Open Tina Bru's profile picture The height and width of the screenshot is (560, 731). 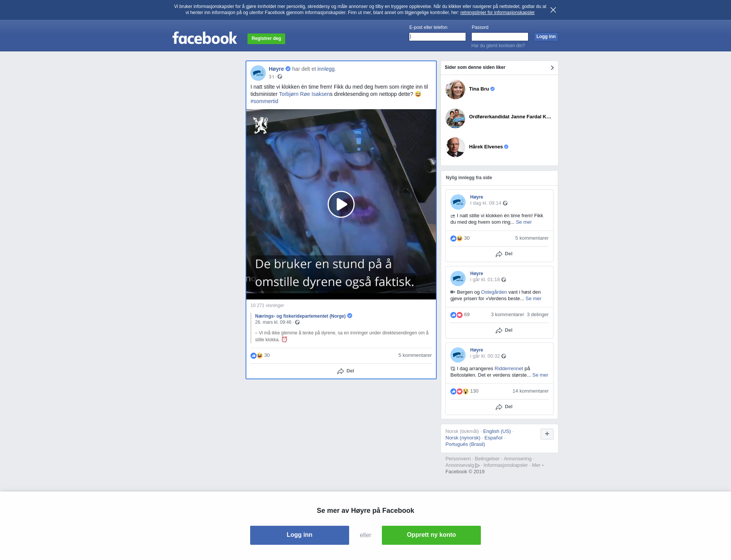click(x=455, y=89)
